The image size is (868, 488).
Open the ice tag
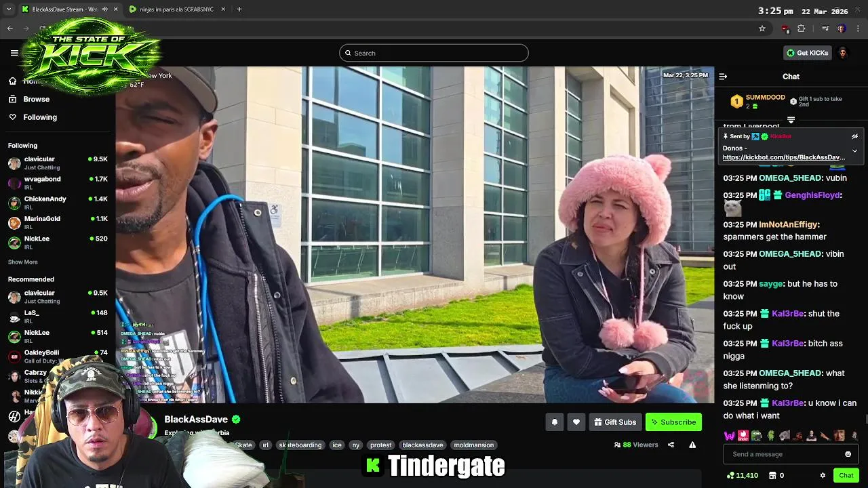click(x=337, y=445)
